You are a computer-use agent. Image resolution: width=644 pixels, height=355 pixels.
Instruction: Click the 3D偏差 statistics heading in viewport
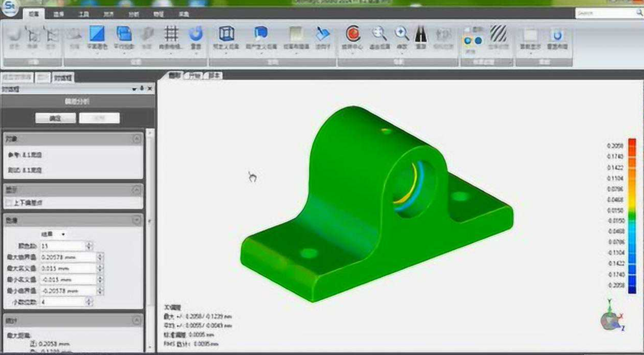[x=172, y=308]
